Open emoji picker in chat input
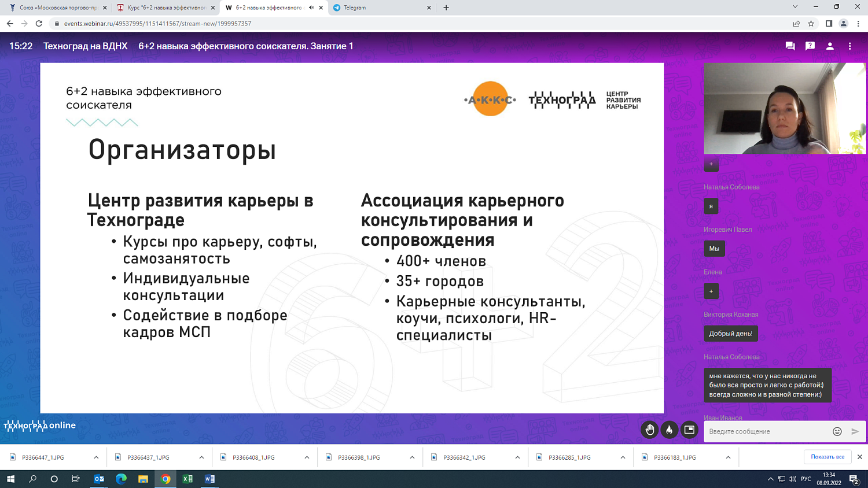The height and width of the screenshot is (488, 868). (x=837, y=431)
